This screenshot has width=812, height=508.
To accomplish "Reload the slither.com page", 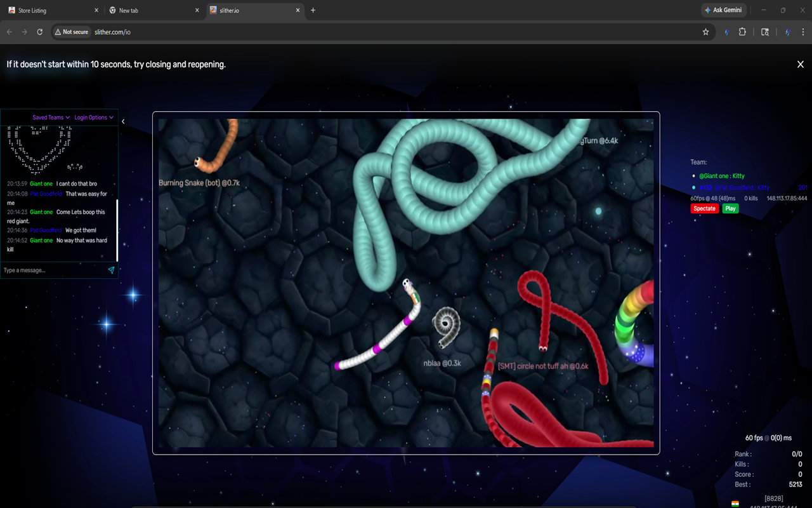I will pyautogui.click(x=40, y=32).
